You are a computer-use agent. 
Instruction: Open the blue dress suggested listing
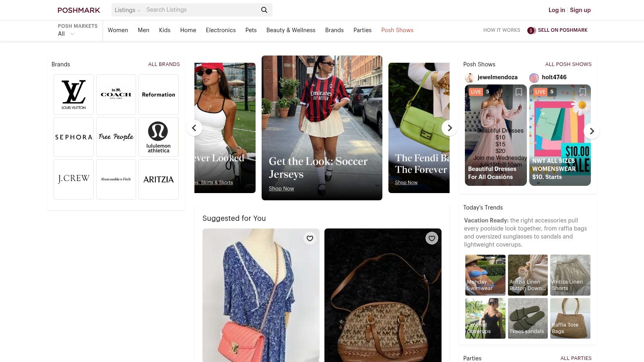(x=261, y=295)
